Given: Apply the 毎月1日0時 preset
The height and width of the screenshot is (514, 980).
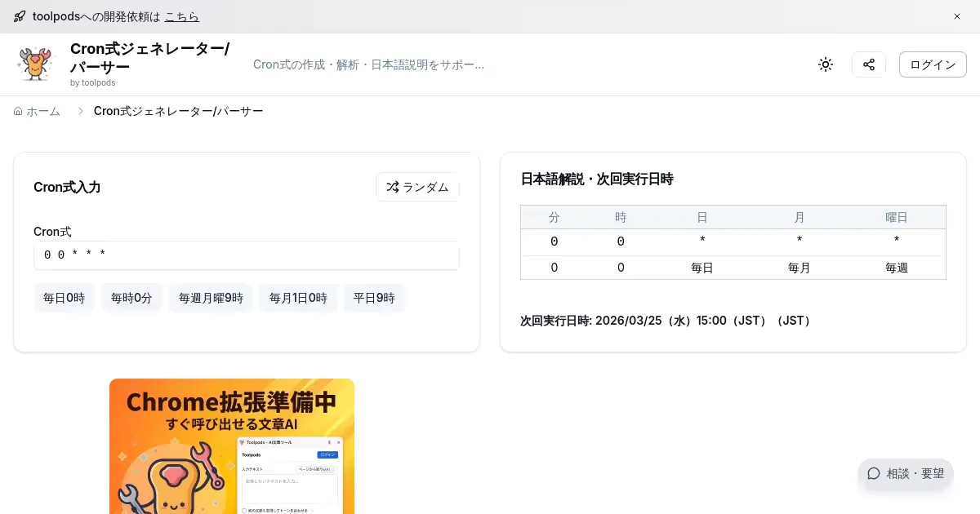Looking at the screenshot, I should tap(298, 298).
